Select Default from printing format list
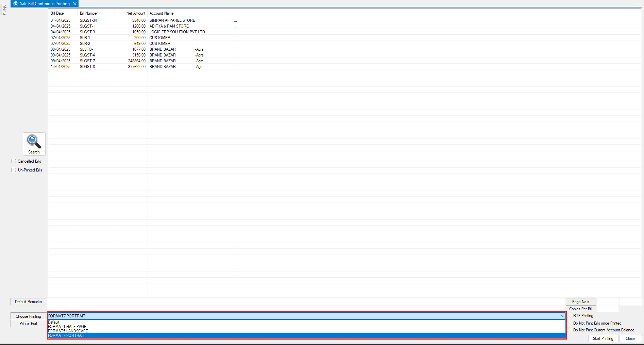Image resolution: width=644 pixels, height=345 pixels. (x=54, y=322)
